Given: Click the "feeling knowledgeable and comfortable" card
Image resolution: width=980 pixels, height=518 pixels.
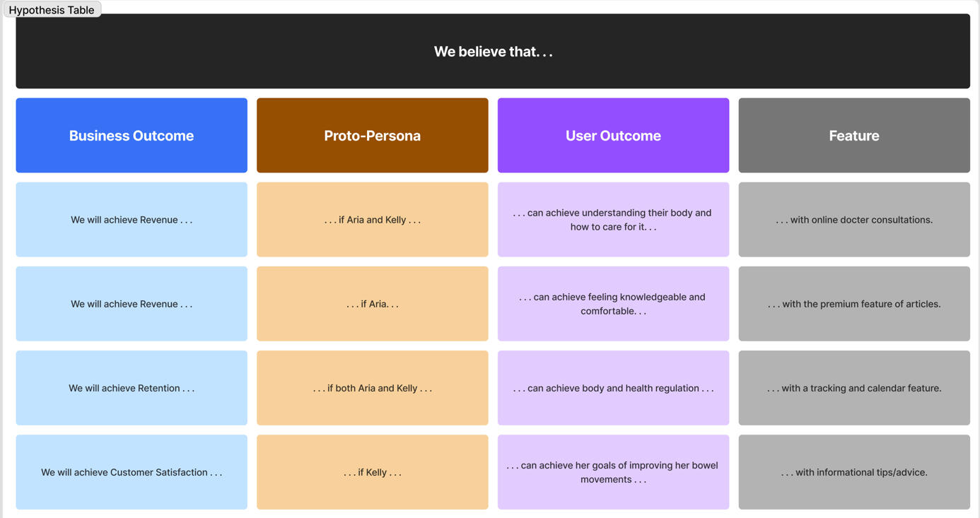Looking at the screenshot, I should coord(613,304).
